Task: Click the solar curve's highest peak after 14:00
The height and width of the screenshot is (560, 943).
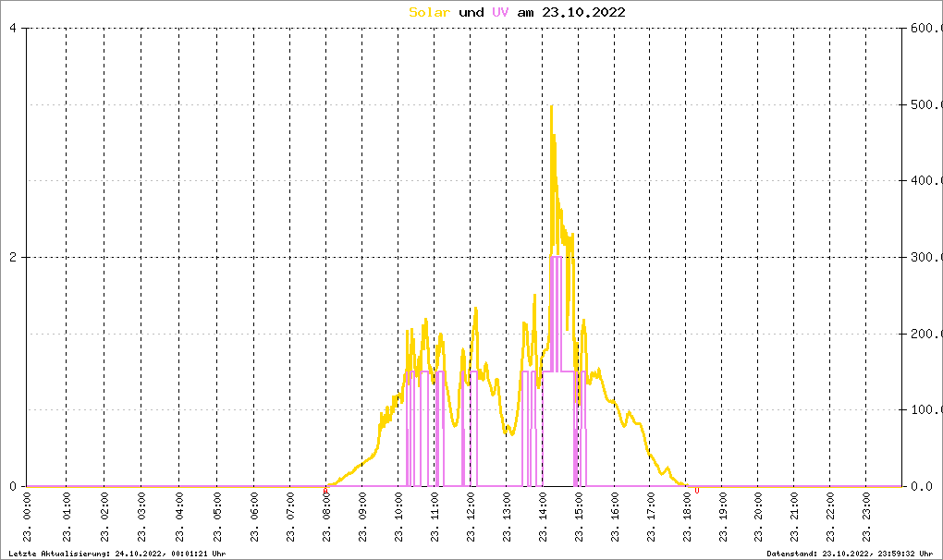Action: pyautogui.click(x=552, y=107)
